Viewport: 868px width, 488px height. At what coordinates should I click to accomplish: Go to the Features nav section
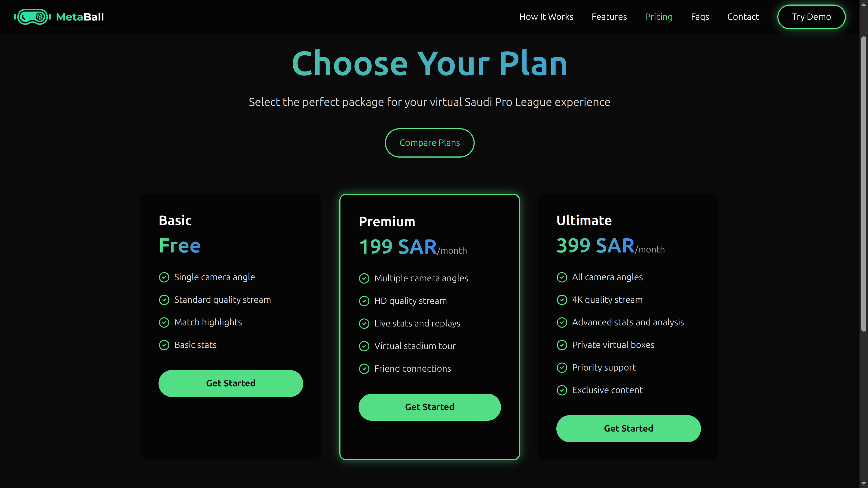pyautogui.click(x=609, y=17)
